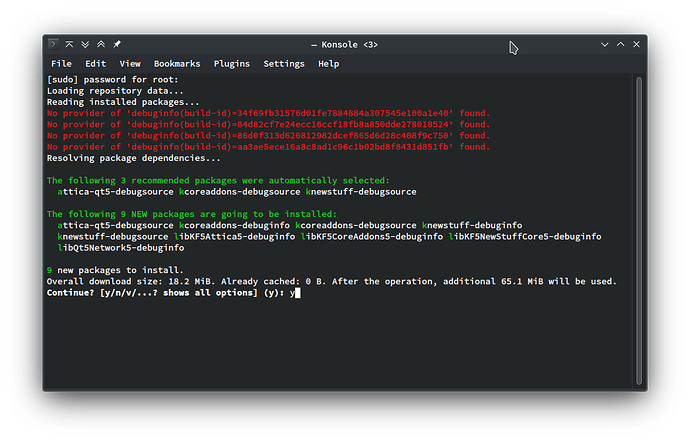The width and height of the screenshot is (690, 442).
Task: Open the Edit menu
Action: pyautogui.click(x=95, y=64)
